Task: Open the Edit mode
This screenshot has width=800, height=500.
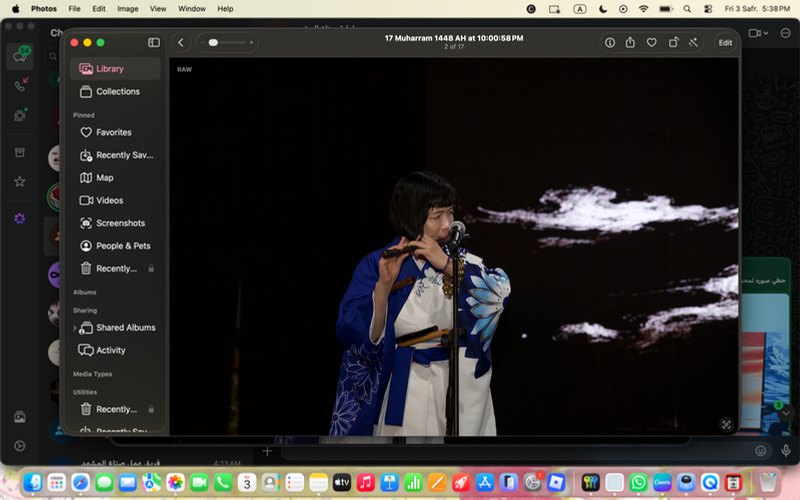Action: coord(726,43)
